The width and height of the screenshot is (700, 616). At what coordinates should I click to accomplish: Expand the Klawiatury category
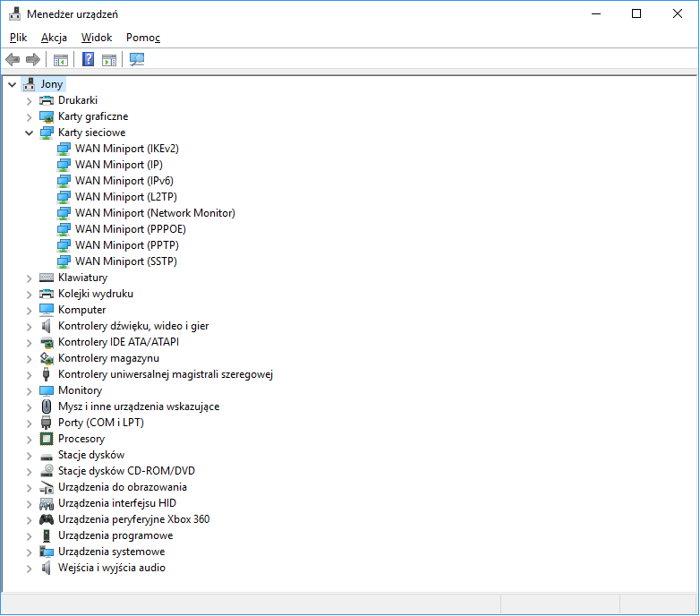click(29, 278)
